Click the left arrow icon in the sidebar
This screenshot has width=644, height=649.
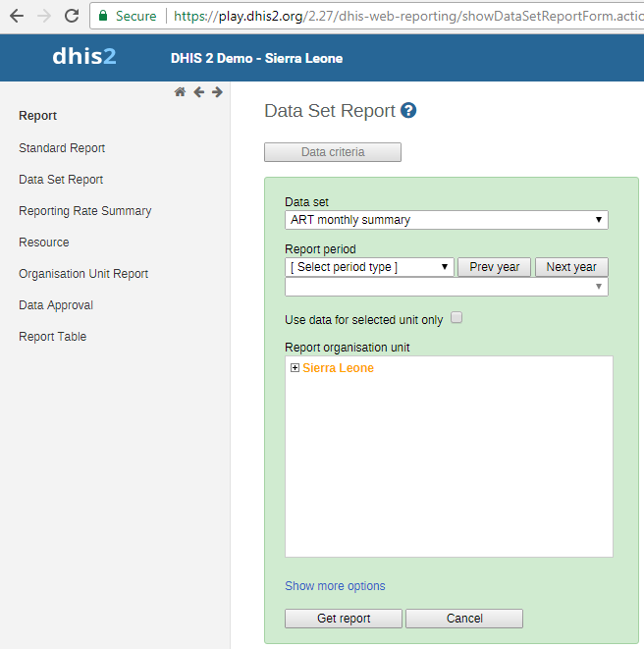coord(198,92)
